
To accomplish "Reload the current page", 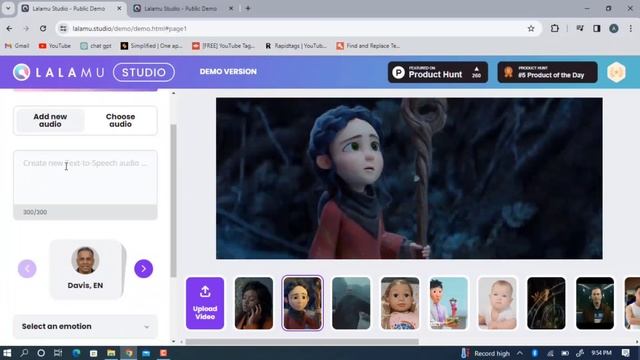I will coord(43,29).
